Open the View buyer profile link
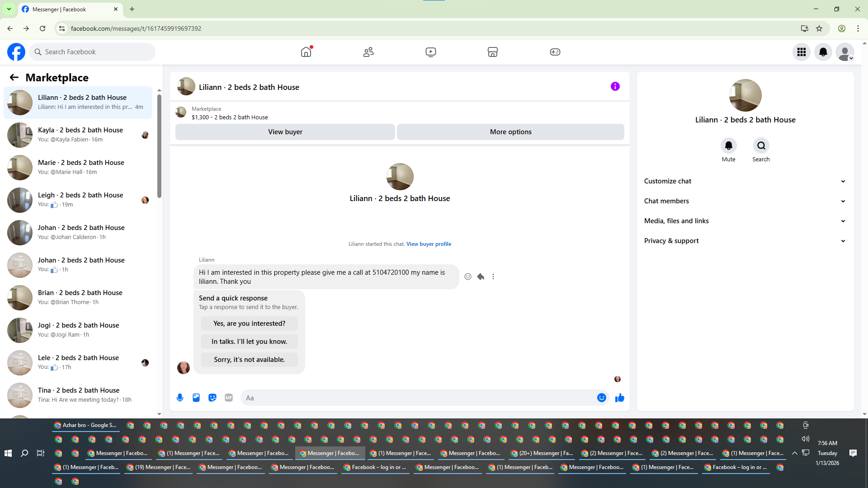This screenshot has height=488, width=868. (x=429, y=244)
